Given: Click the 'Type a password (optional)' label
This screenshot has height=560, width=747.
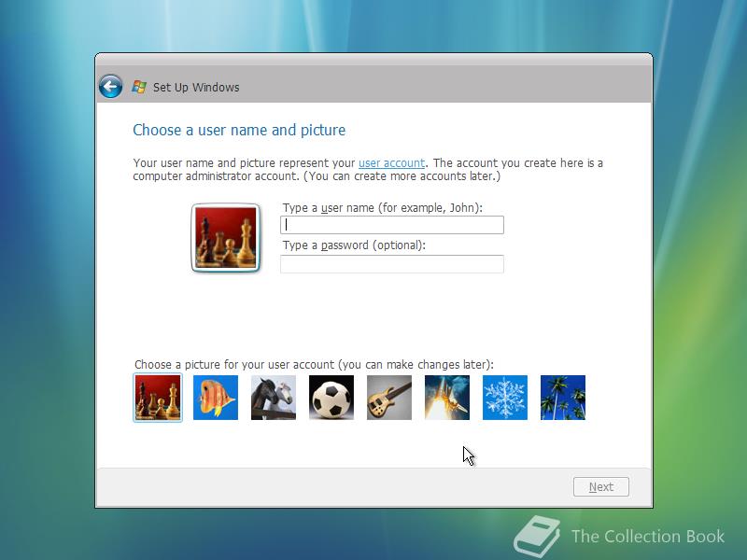Looking at the screenshot, I should pos(354,245).
